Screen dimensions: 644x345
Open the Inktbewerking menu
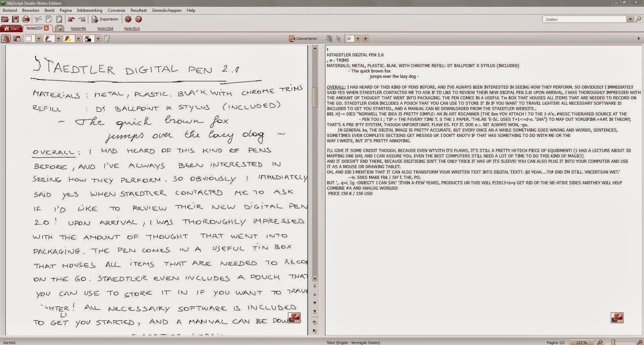90,10
